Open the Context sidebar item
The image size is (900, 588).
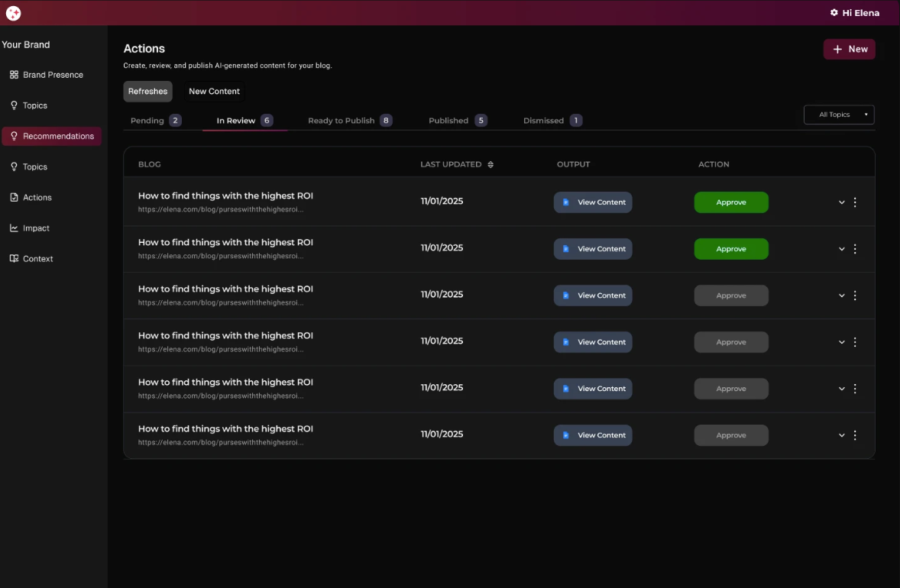point(37,258)
